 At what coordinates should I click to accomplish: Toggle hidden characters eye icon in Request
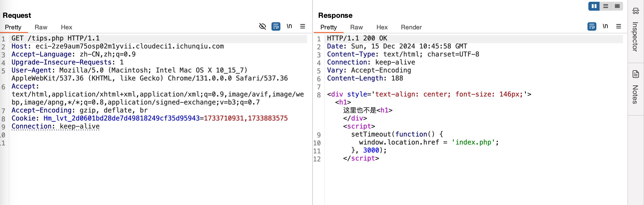tap(262, 26)
